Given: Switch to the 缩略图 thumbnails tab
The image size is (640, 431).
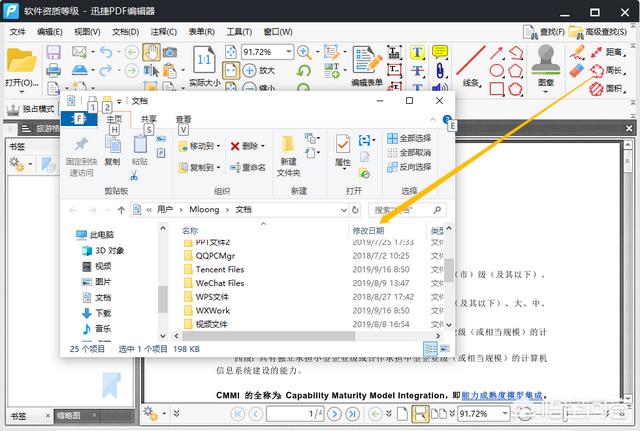Looking at the screenshot, I should click(69, 416).
